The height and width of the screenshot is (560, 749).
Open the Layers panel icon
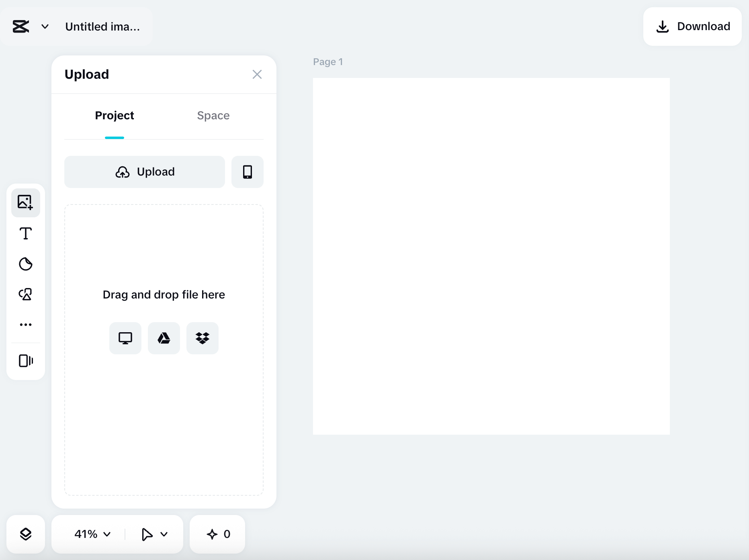(x=25, y=534)
